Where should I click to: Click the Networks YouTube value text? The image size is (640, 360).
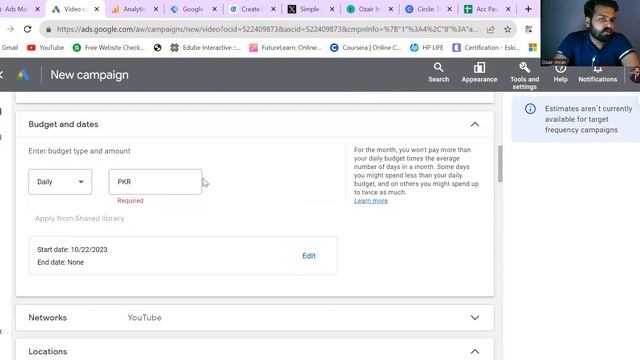click(x=144, y=318)
